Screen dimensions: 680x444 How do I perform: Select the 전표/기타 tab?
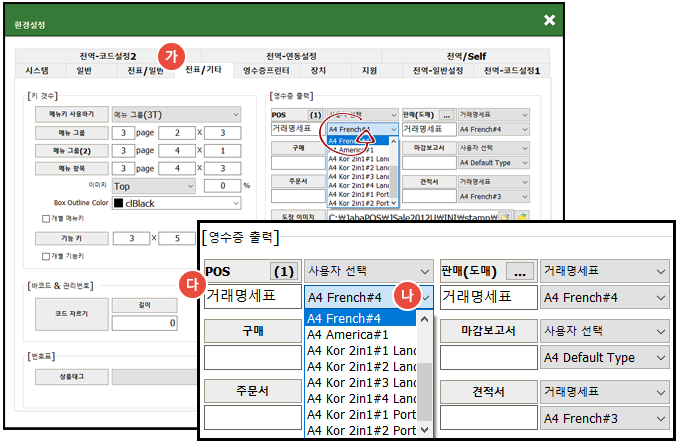coord(204,70)
